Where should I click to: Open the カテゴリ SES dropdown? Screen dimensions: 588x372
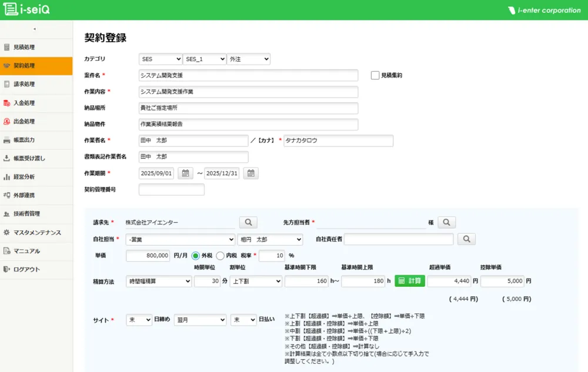point(160,59)
